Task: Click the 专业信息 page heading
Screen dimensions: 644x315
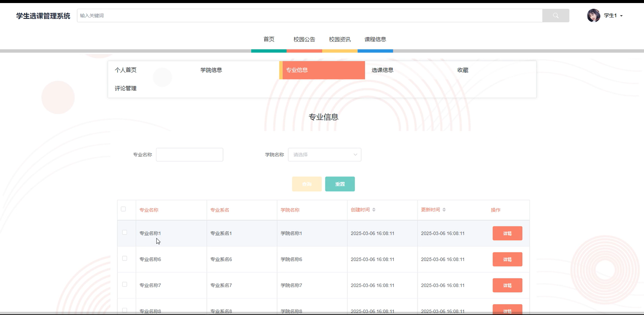Action: click(324, 117)
